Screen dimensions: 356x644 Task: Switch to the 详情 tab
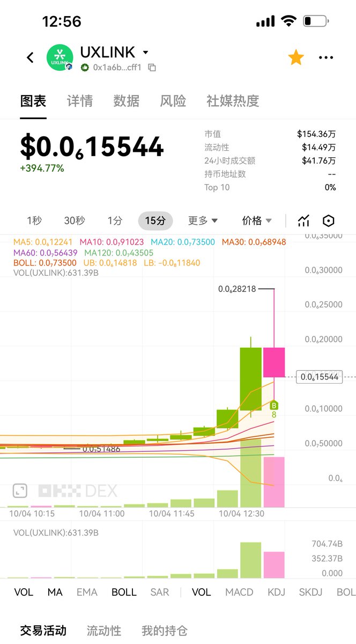pyautogui.click(x=80, y=101)
